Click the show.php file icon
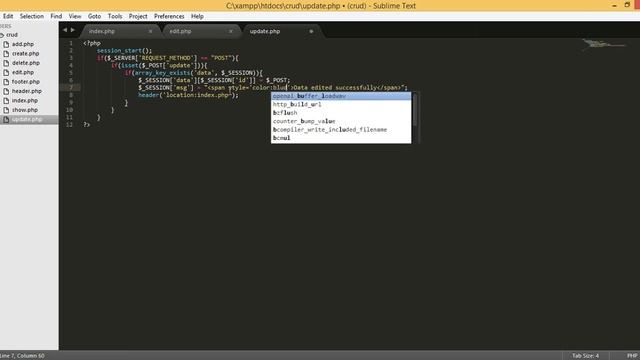 6,110
